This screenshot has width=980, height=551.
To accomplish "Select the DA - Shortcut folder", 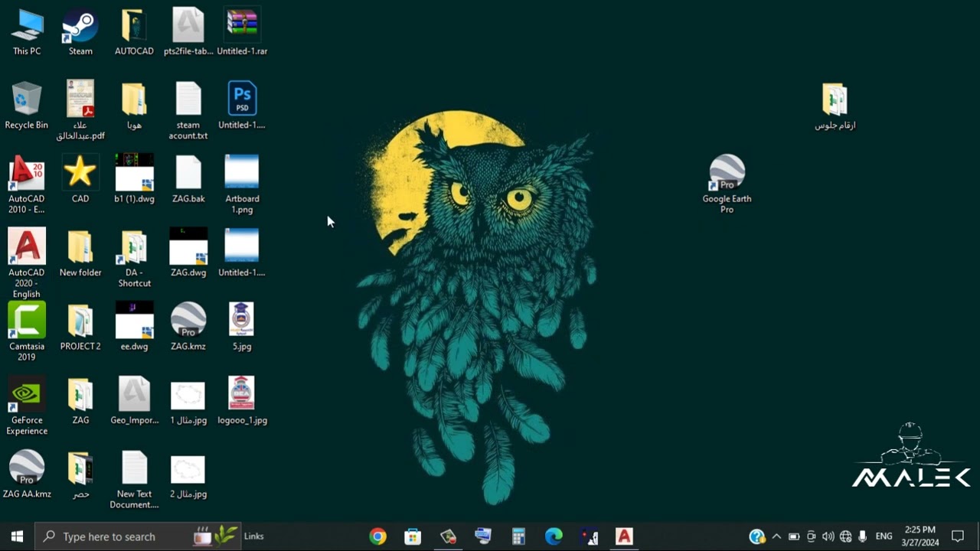I will [134, 259].
